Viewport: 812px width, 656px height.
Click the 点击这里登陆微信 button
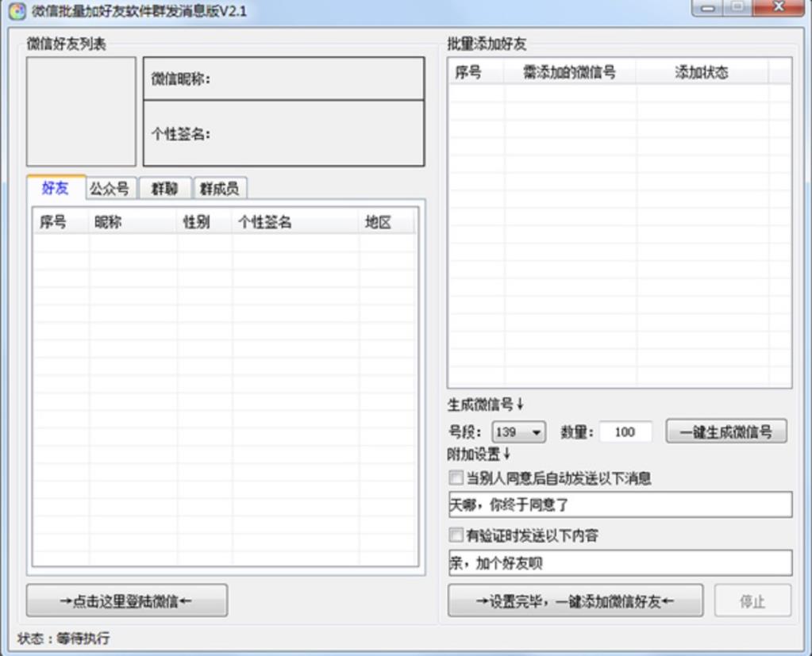click(x=127, y=600)
